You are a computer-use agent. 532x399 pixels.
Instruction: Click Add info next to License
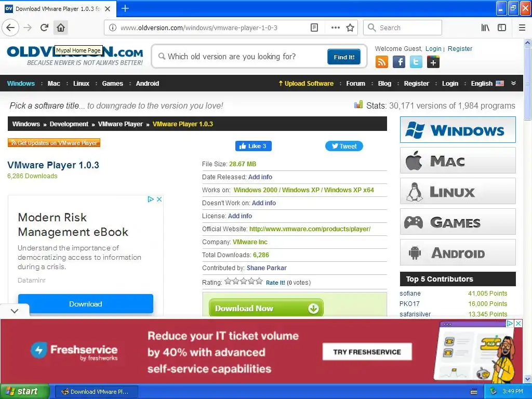(x=240, y=216)
